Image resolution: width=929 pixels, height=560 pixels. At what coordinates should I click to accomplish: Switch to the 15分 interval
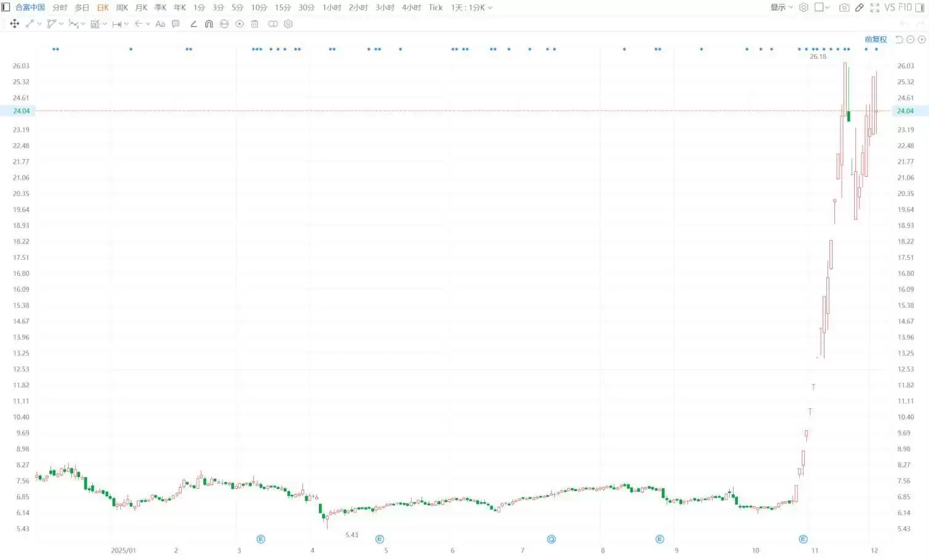[283, 7]
